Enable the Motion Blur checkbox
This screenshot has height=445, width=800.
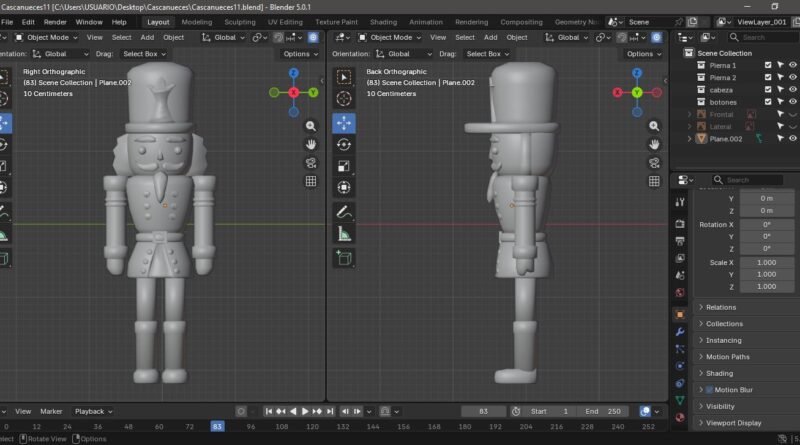(709, 389)
